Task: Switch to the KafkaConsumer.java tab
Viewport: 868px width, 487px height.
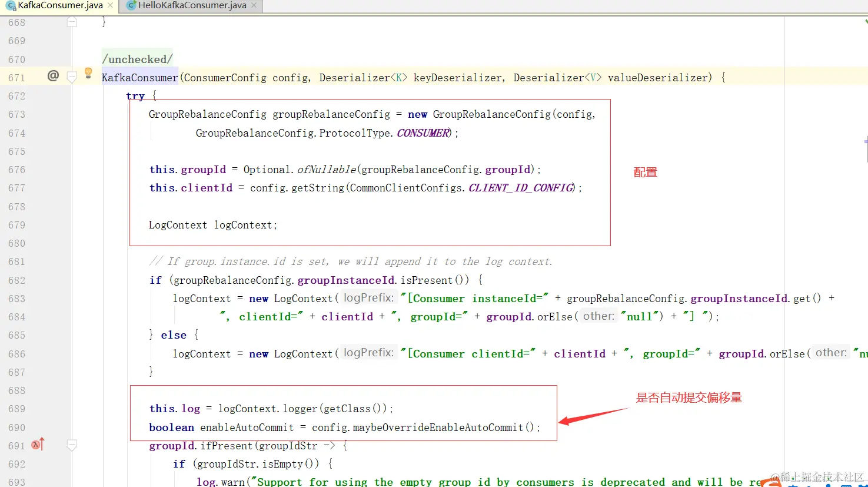Action: pyautogui.click(x=60, y=5)
